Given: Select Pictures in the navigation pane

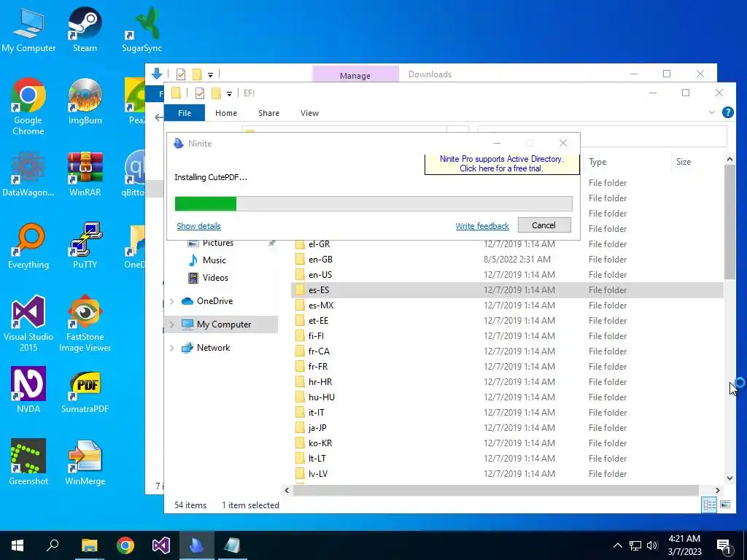Looking at the screenshot, I should pos(217,243).
